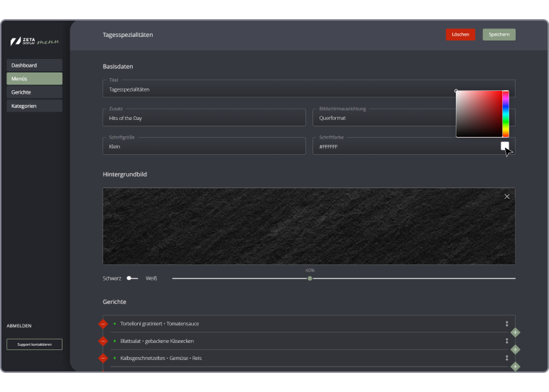
Task: Click reorder arrows on Kalbsgeschnetzeltes row
Action: tap(506, 358)
